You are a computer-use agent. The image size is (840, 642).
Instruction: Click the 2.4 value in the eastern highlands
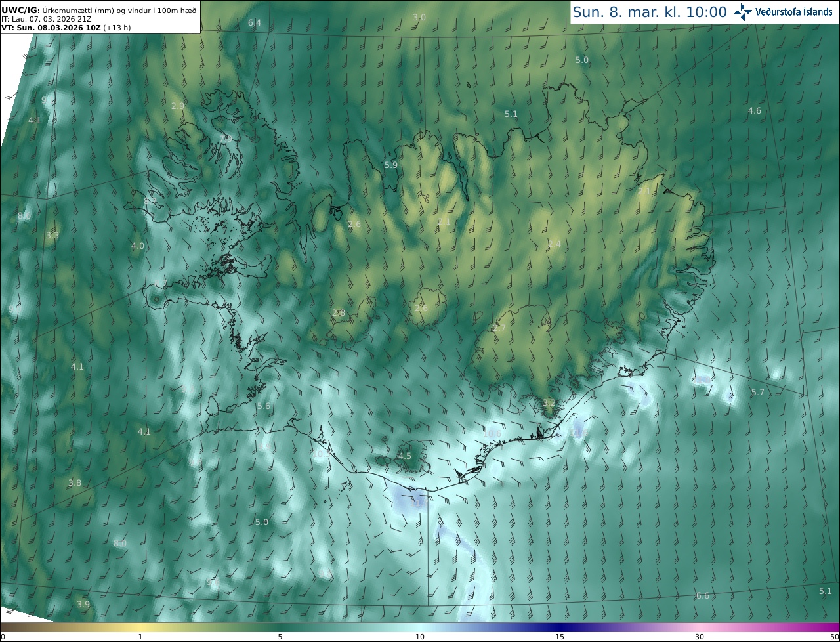point(555,244)
